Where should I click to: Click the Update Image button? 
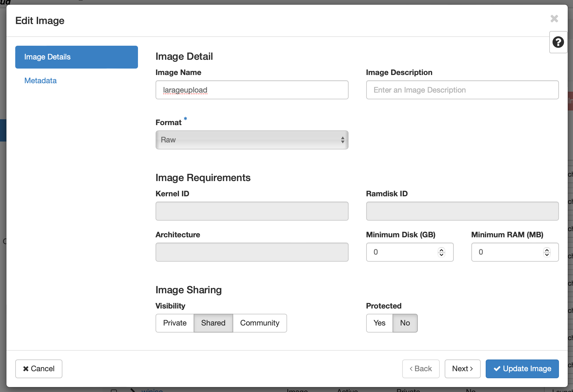coord(522,369)
